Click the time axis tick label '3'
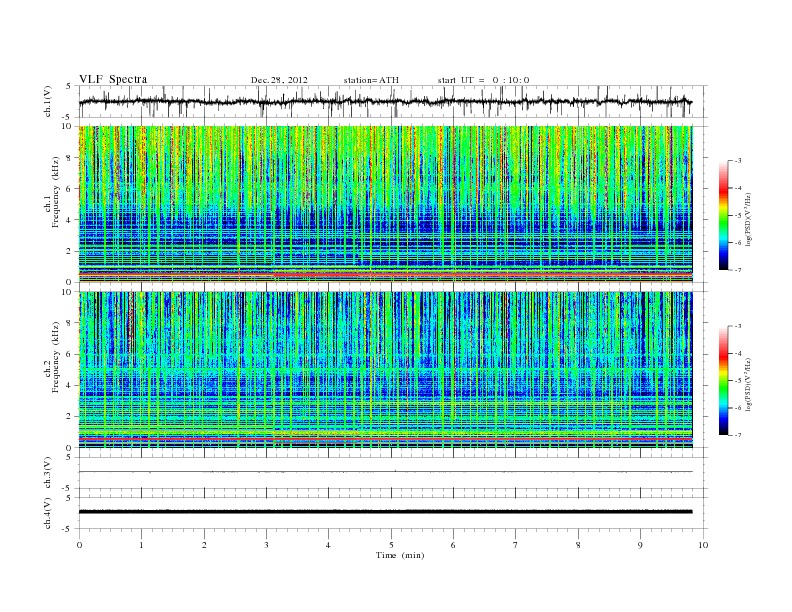 (266, 545)
